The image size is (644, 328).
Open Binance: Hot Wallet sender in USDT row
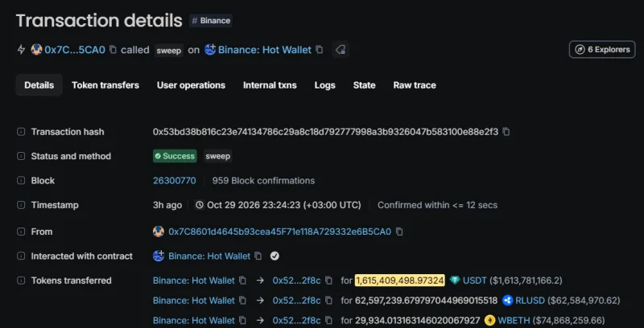(193, 281)
